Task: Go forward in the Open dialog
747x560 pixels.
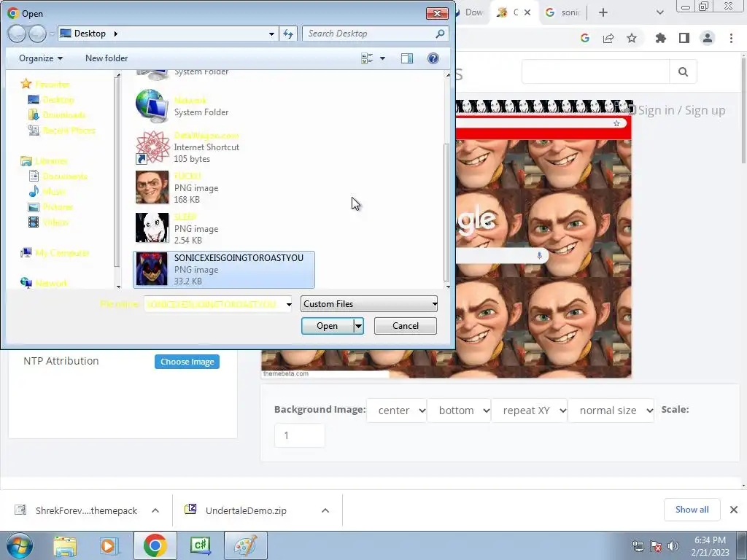Action: pyautogui.click(x=36, y=34)
